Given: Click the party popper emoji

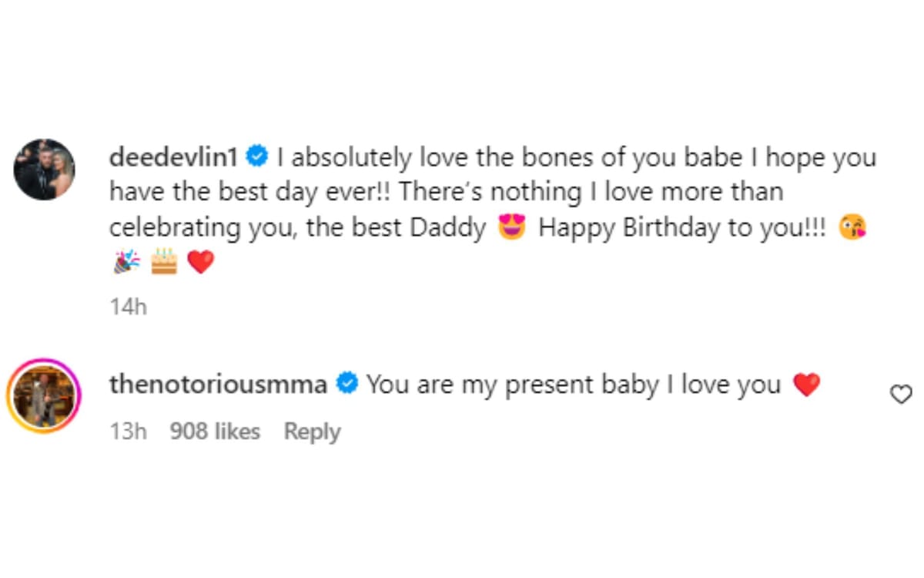Looking at the screenshot, I should [x=128, y=261].
